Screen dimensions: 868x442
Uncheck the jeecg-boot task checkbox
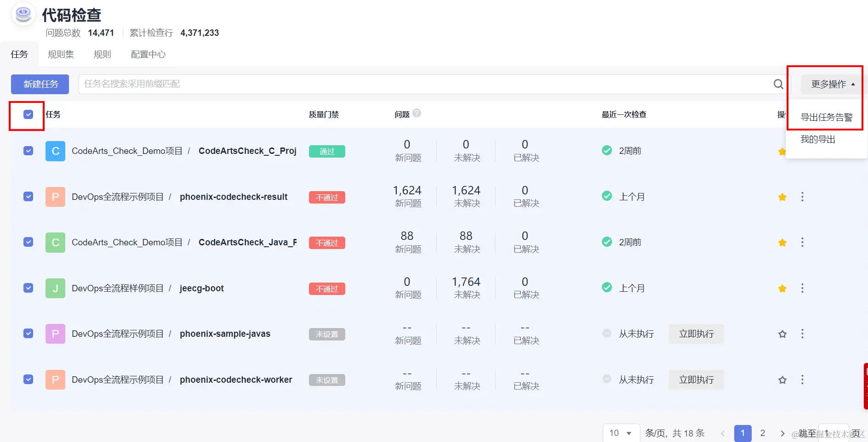click(x=28, y=288)
